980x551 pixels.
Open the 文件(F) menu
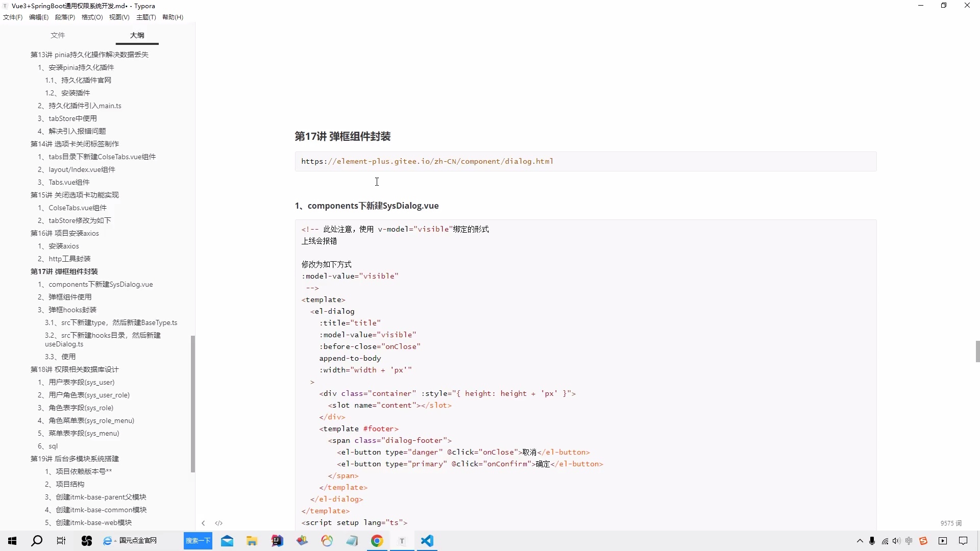click(12, 17)
